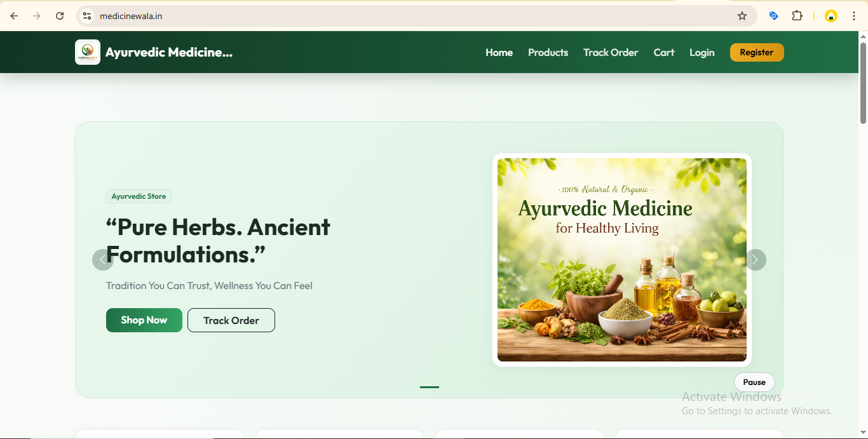Advance carousel with right chevron arrow
This screenshot has height=439, width=868.
[755, 259]
